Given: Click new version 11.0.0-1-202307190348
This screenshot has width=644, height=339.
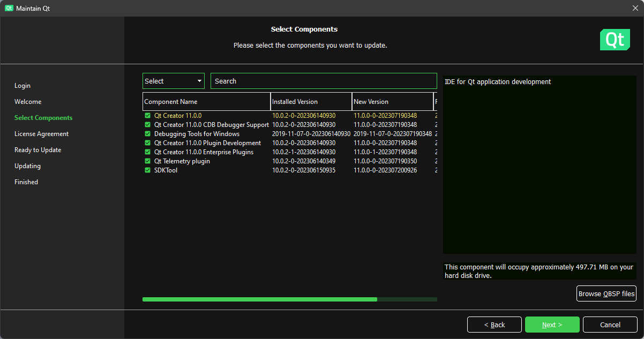Looking at the screenshot, I should coord(385,152).
